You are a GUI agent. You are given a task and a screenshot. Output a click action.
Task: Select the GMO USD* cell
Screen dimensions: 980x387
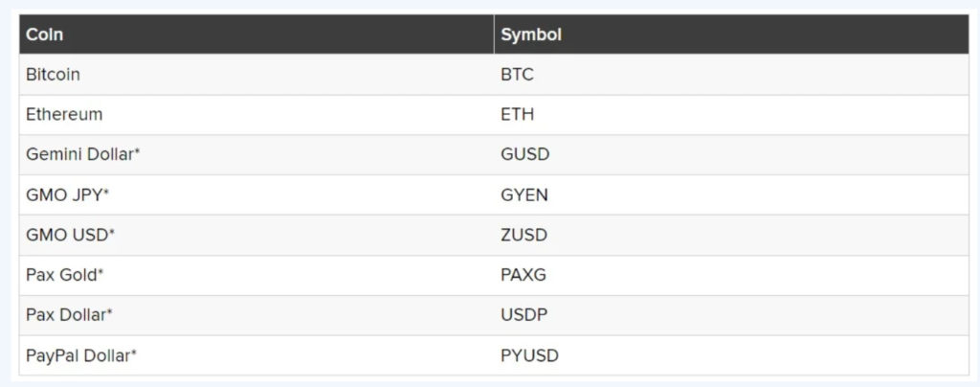[70, 235]
